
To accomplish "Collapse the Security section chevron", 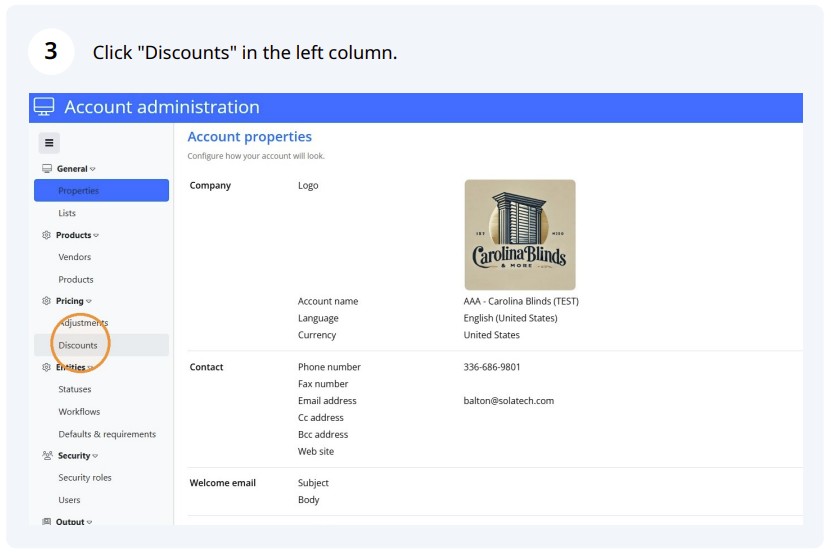I will click(x=95, y=456).
